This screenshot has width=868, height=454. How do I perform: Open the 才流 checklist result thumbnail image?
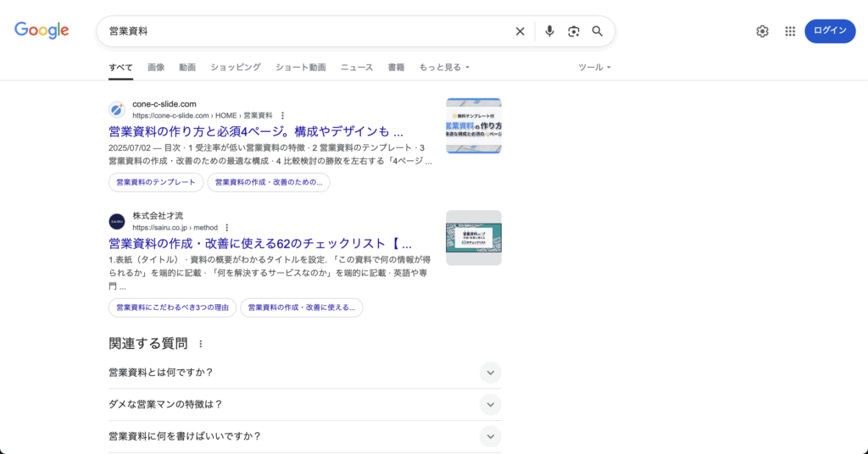(474, 238)
